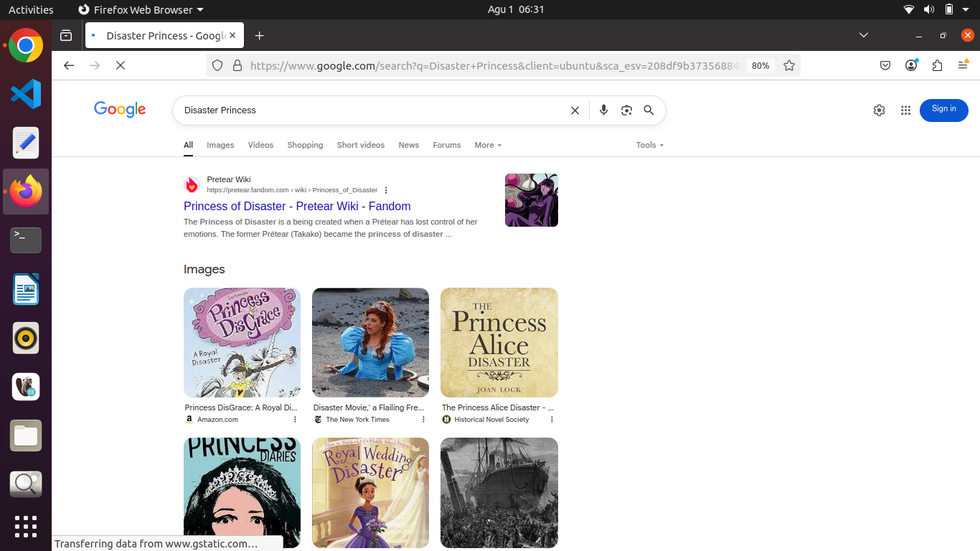
Task: Bookmark this page with the star
Action: [x=788, y=65]
